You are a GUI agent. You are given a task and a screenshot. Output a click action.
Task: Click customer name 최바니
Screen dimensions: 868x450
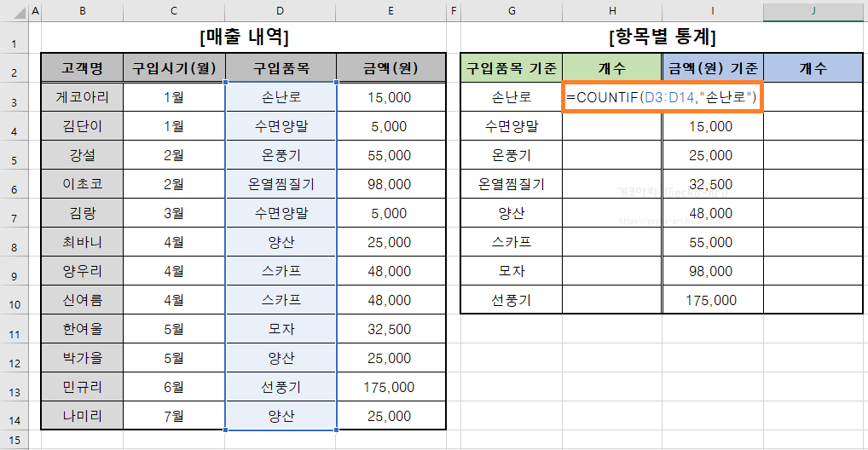pos(83,242)
